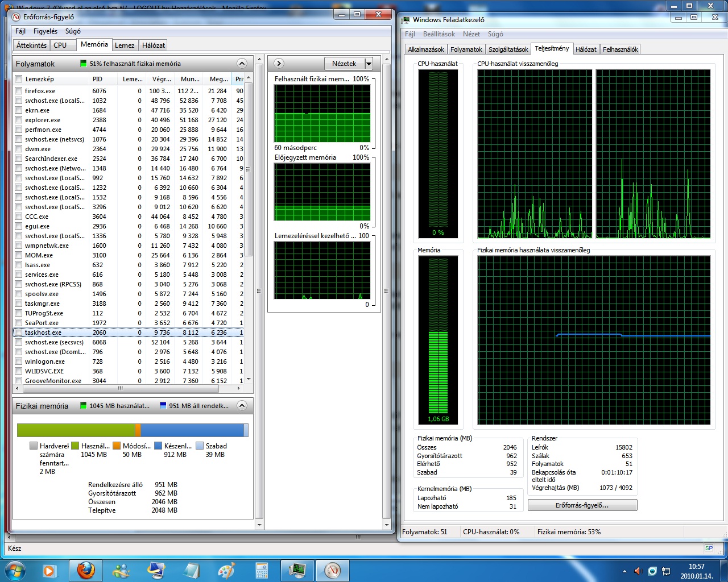The width and height of the screenshot is (728, 582).
Task: Switch to Task Manager taskbar button
Action: pos(297,570)
